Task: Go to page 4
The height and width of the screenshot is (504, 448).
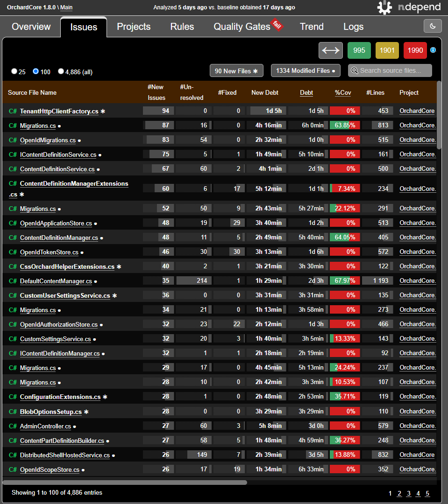Action: (418, 493)
